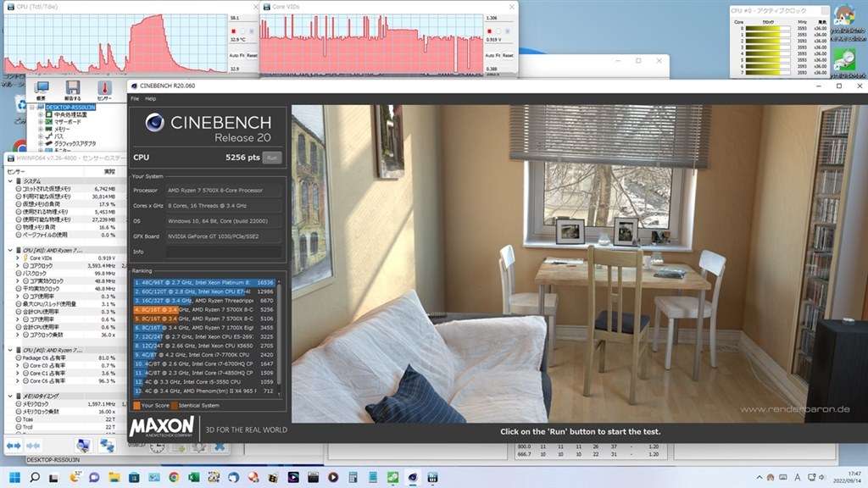This screenshot has height=488, width=868.
Task: Open Thunderbird from taskbar
Action: 233,477
